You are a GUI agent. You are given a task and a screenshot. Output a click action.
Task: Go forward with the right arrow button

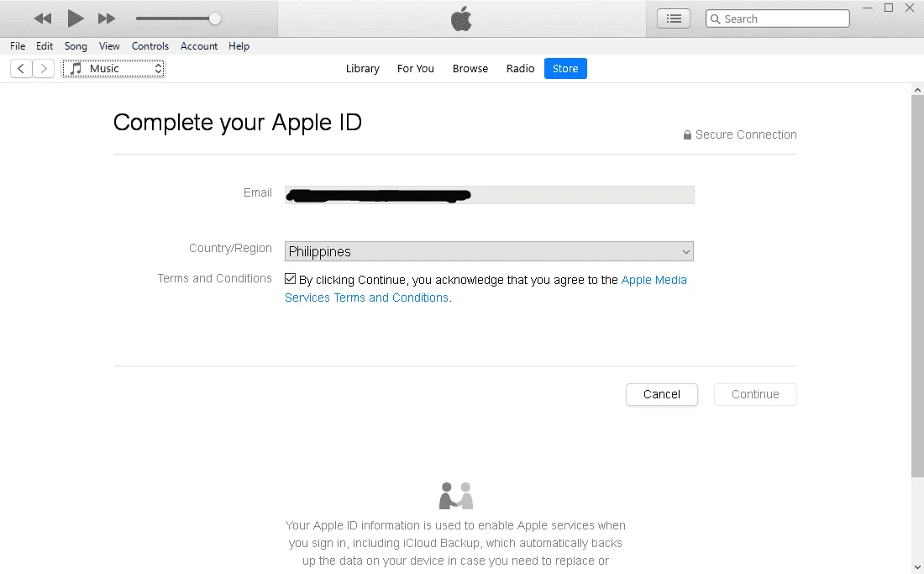tap(43, 68)
